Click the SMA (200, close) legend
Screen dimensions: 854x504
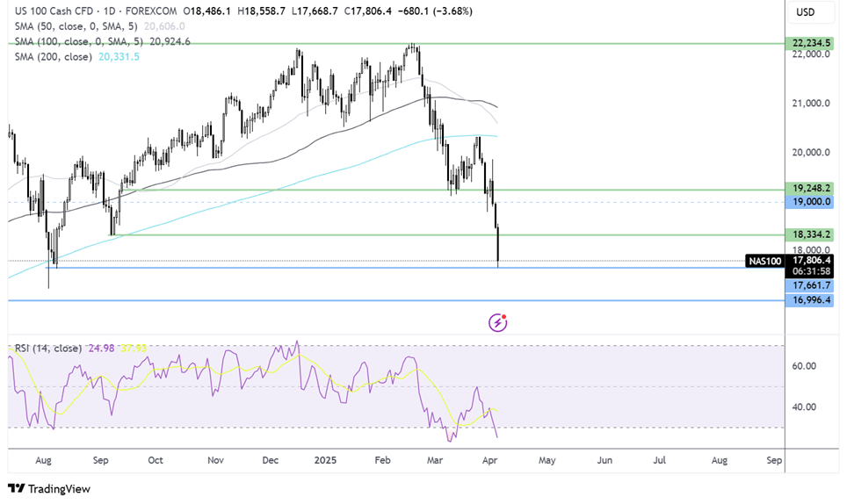[54, 56]
